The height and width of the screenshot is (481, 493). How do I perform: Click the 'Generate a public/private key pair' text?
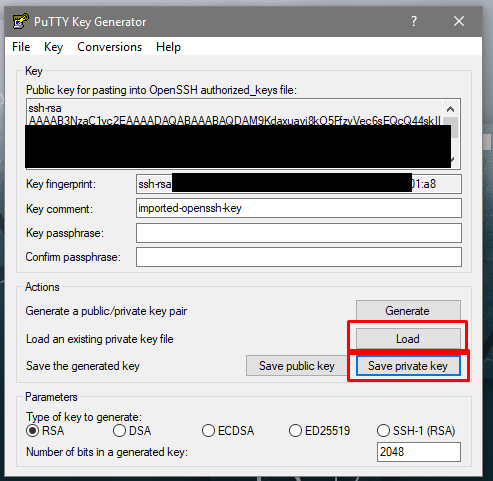(x=106, y=311)
